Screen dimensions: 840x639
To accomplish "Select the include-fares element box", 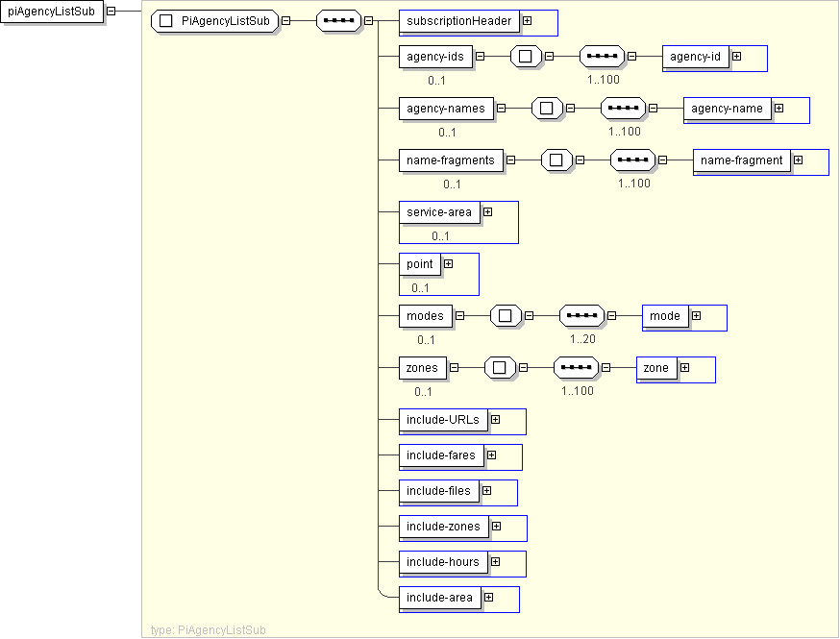I will point(440,455).
